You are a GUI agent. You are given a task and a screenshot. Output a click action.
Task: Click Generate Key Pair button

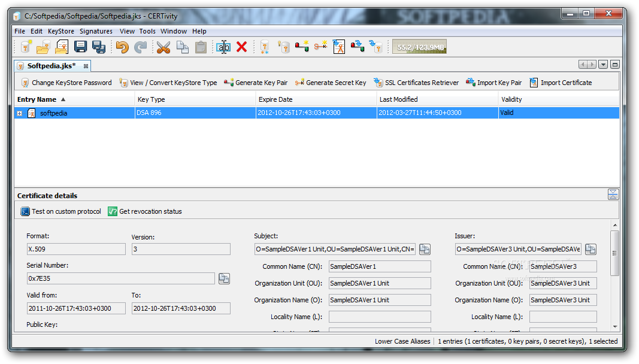pyautogui.click(x=256, y=83)
